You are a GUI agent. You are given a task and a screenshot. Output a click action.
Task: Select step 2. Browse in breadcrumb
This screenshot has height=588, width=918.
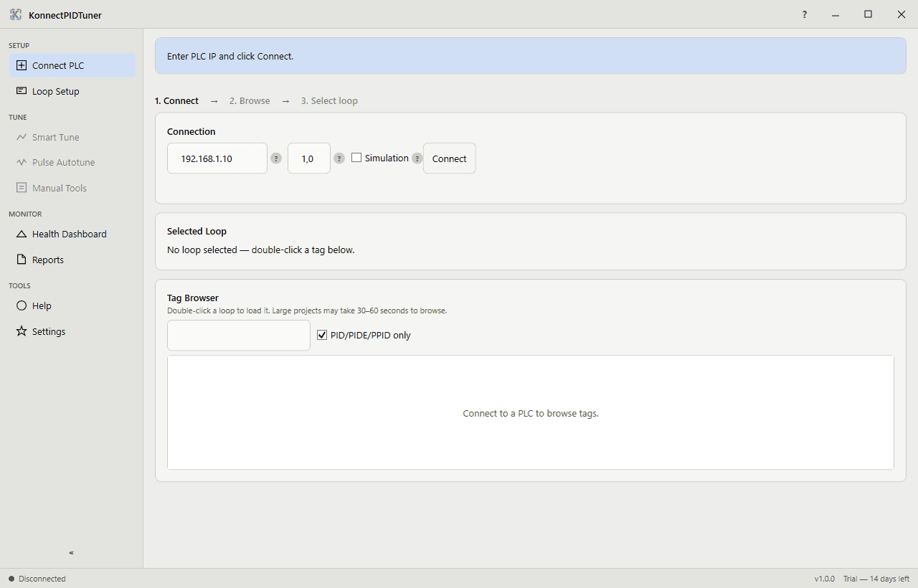click(250, 100)
